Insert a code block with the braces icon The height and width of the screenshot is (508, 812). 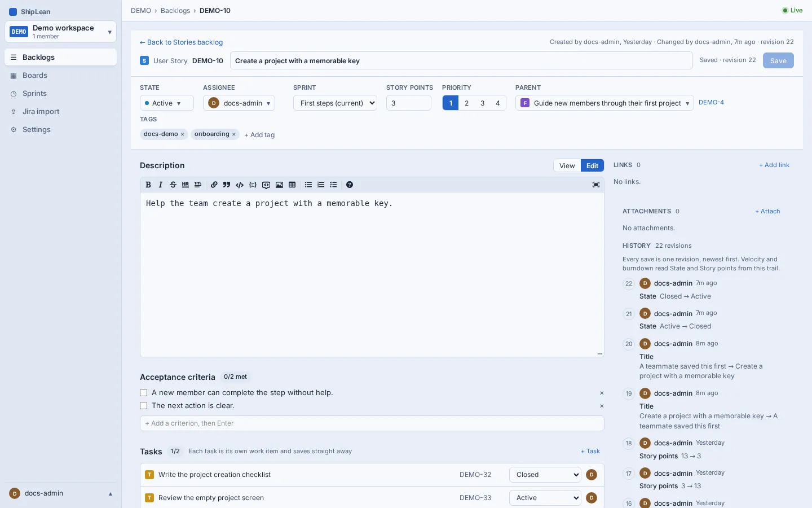[253, 185]
